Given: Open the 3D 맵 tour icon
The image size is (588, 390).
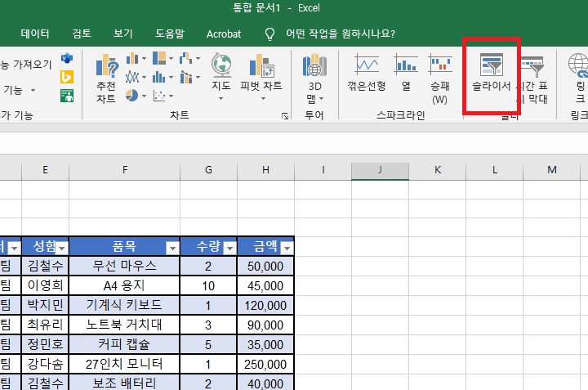Looking at the screenshot, I should (314, 65).
